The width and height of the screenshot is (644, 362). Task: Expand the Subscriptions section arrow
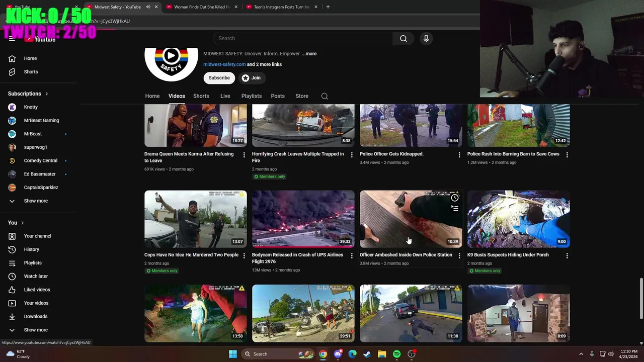(x=47, y=94)
